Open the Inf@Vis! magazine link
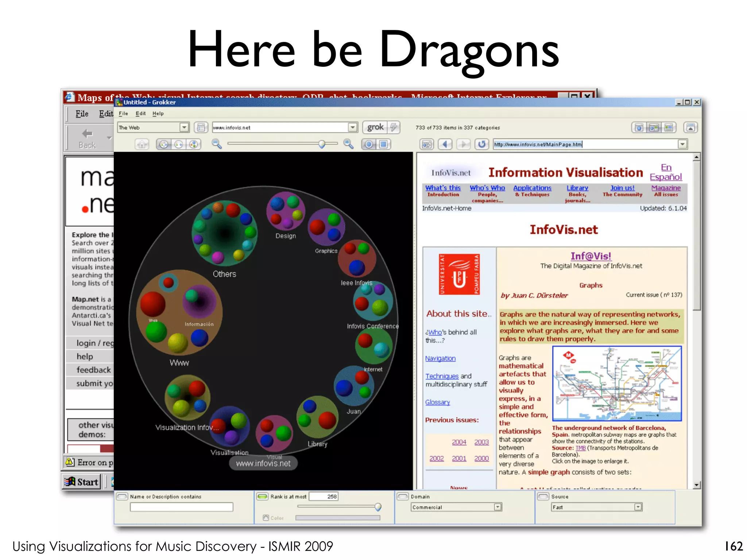Viewport: 747px width, 560px height. click(x=591, y=256)
